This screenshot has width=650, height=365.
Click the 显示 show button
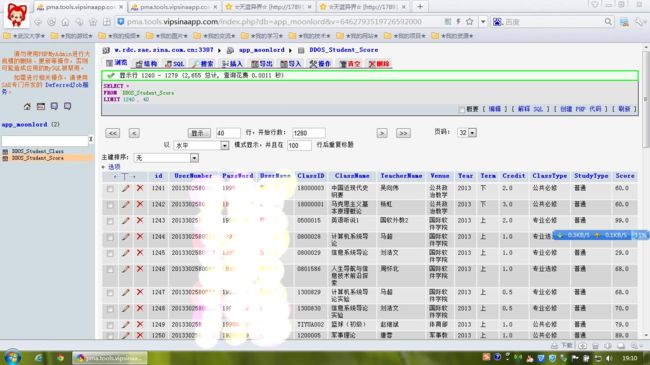tap(199, 133)
